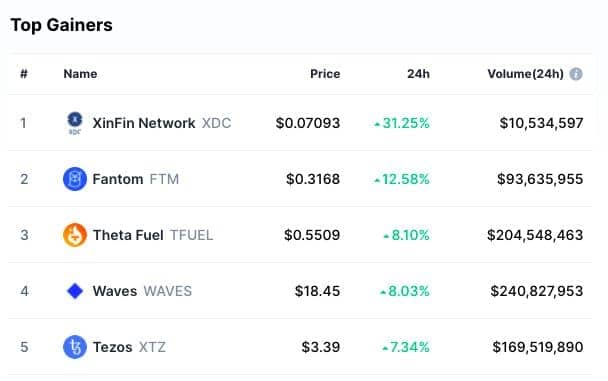The image size is (608, 381).
Task: Click the Theta Fuel orange logo icon
Action: (x=75, y=235)
